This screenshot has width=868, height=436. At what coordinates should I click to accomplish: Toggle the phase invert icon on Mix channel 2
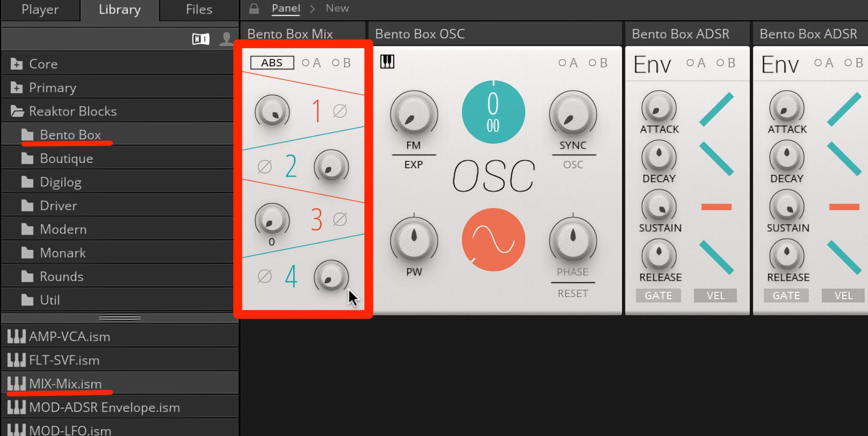(x=265, y=166)
